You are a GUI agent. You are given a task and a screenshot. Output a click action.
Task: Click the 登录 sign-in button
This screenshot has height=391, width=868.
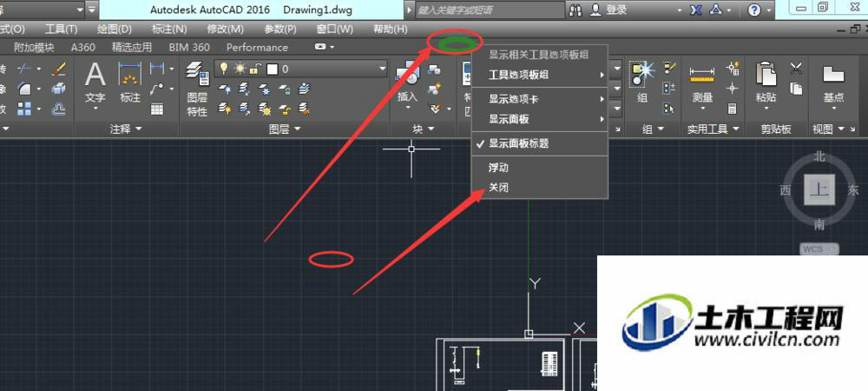tap(610, 10)
